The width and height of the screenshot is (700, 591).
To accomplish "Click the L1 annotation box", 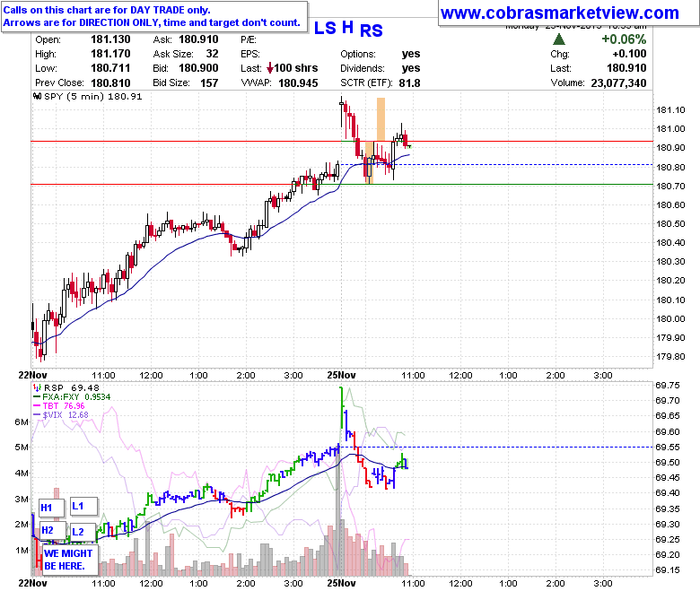I will tap(83, 507).
